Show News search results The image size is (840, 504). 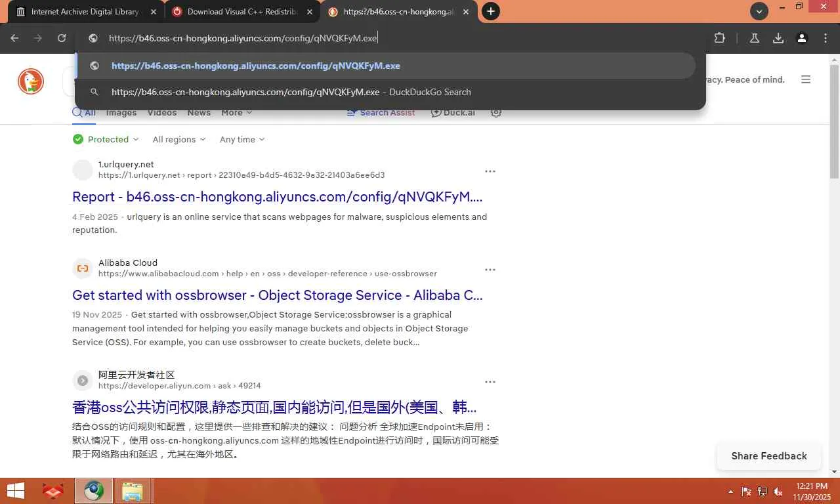(x=199, y=113)
